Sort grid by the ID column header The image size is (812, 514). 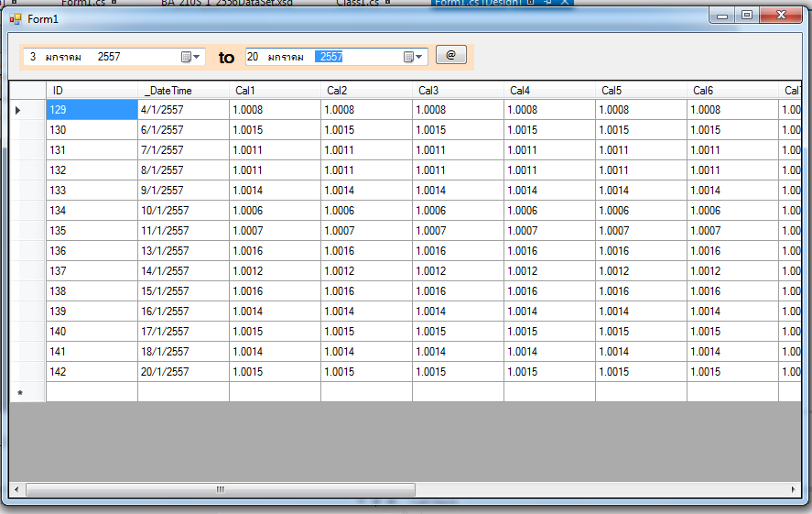point(92,91)
